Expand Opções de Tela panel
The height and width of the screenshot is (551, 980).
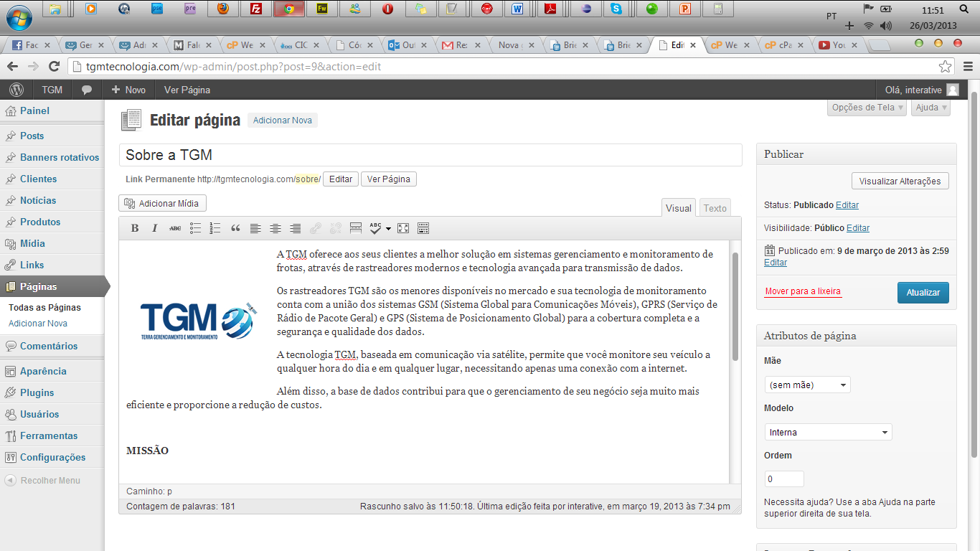[867, 108]
